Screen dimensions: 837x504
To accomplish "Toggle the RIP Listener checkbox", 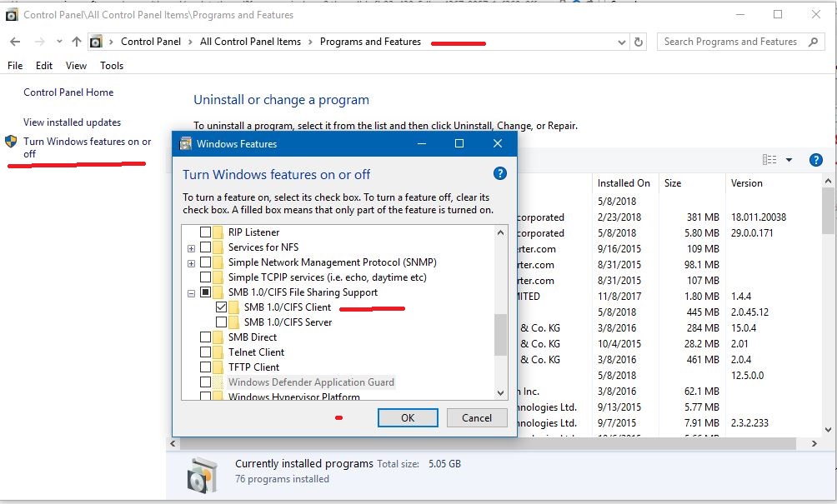I will click(206, 232).
